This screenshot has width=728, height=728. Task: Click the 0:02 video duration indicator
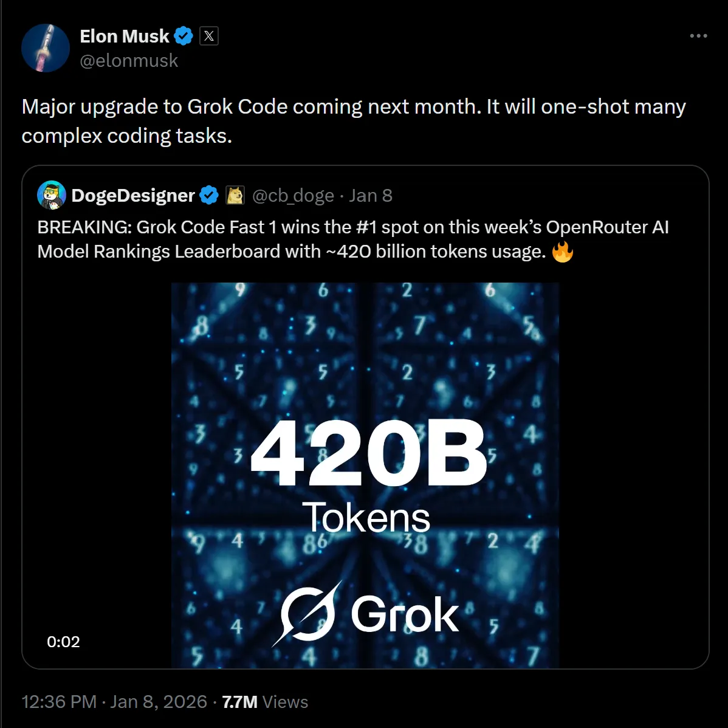pos(63,641)
